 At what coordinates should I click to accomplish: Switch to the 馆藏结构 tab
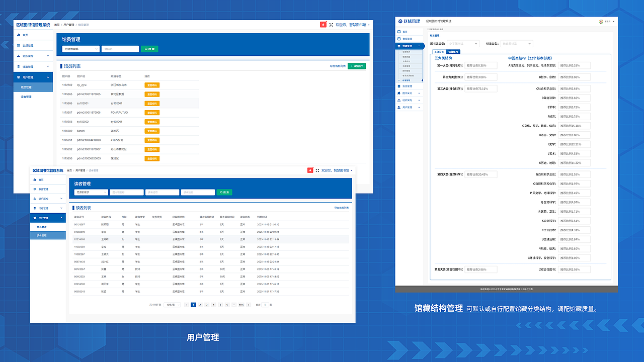453,52
